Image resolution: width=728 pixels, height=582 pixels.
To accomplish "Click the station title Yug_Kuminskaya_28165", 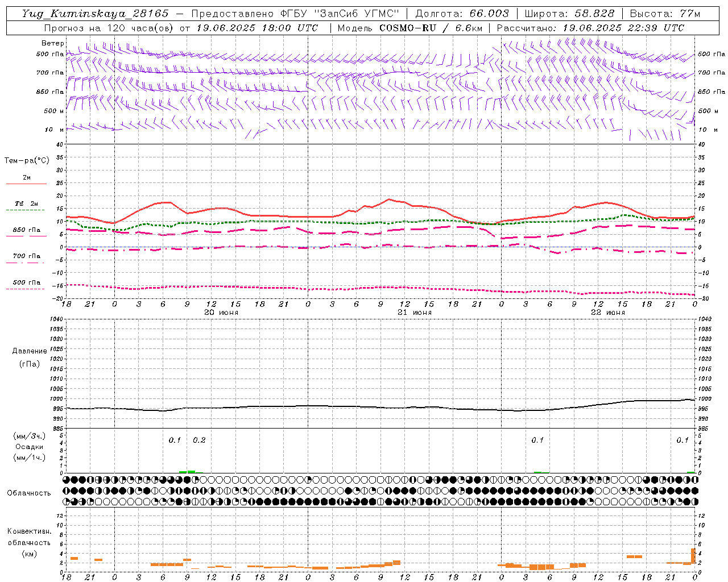I will tap(95, 14).
